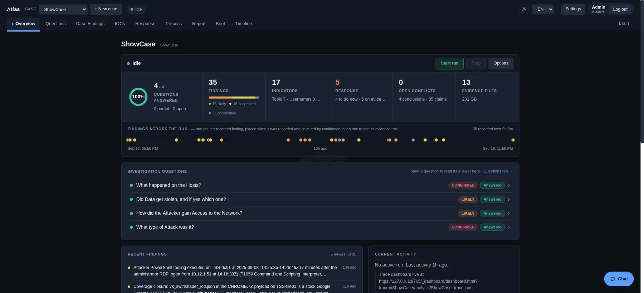644x293 pixels.
Task: Switch to the Questions tab
Action: tap(55, 24)
